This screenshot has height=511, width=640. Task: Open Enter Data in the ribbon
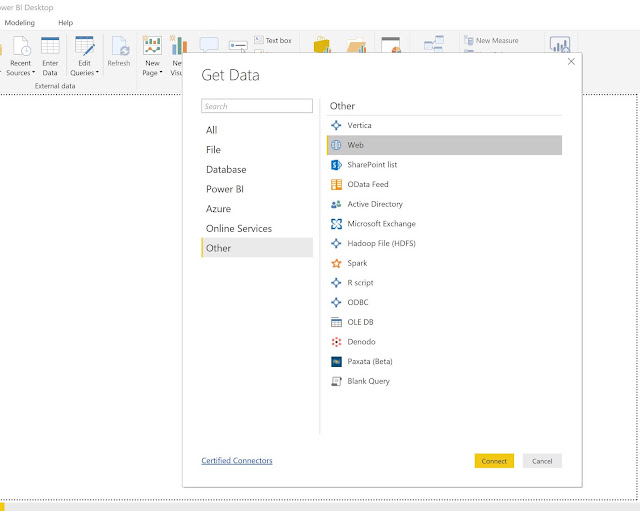point(50,56)
